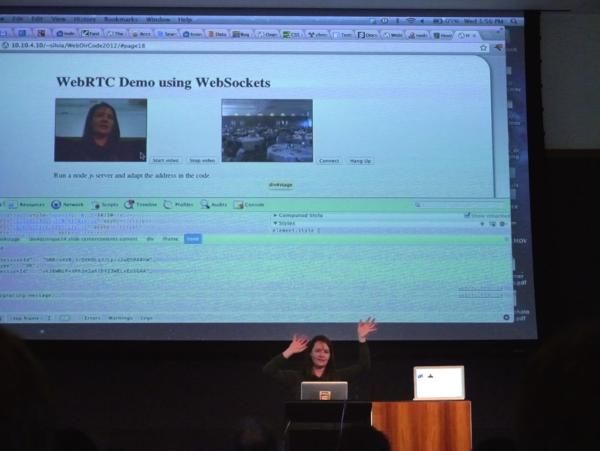Open Styles pane gear options
The image size is (600, 451).
(x=502, y=224)
